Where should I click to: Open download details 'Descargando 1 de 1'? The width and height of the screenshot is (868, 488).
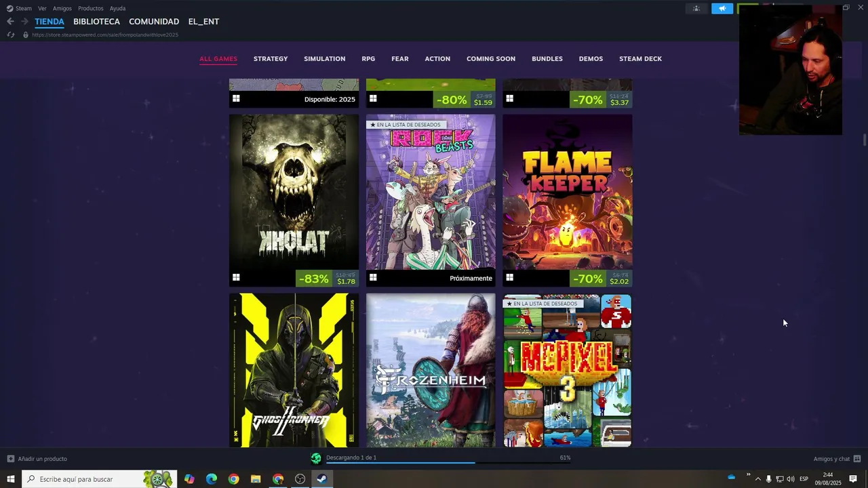point(351,457)
